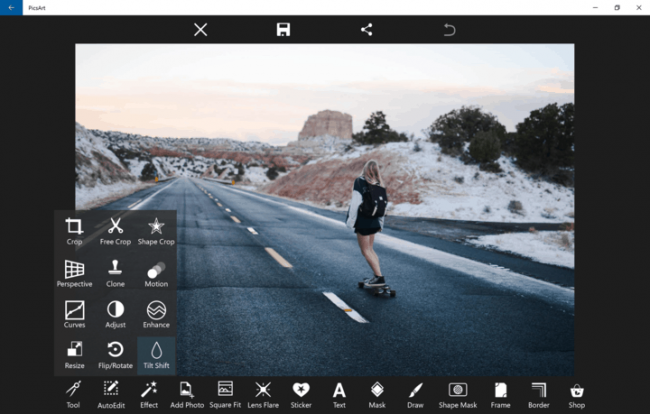
Task: Undo the last edit
Action: point(449,29)
